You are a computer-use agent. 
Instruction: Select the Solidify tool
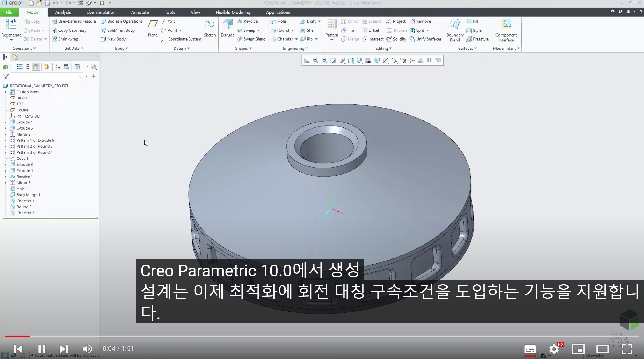coord(396,39)
